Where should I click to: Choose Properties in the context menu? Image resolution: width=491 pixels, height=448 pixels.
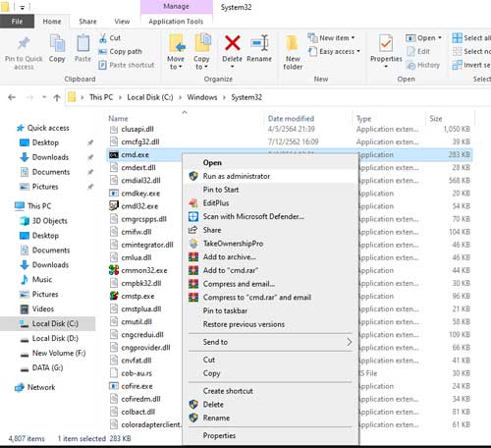(271, 435)
